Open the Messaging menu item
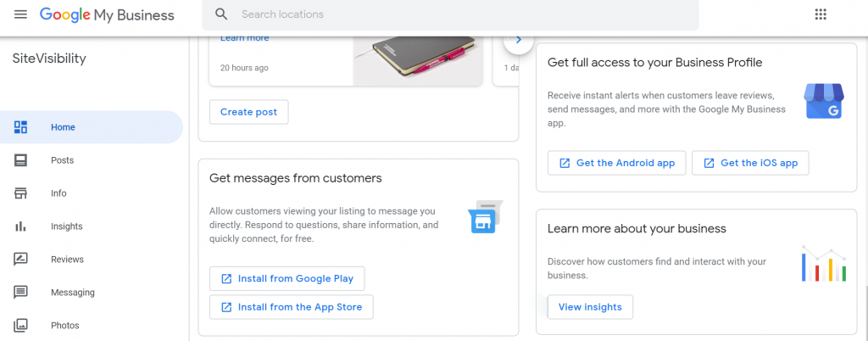This screenshot has height=341, width=868. point(72,293)
